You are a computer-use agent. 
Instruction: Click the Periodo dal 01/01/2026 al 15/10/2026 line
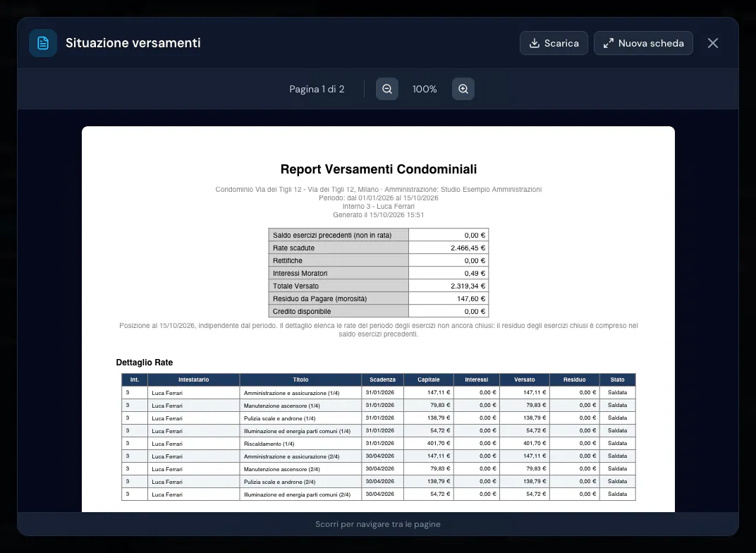point(379,198)
